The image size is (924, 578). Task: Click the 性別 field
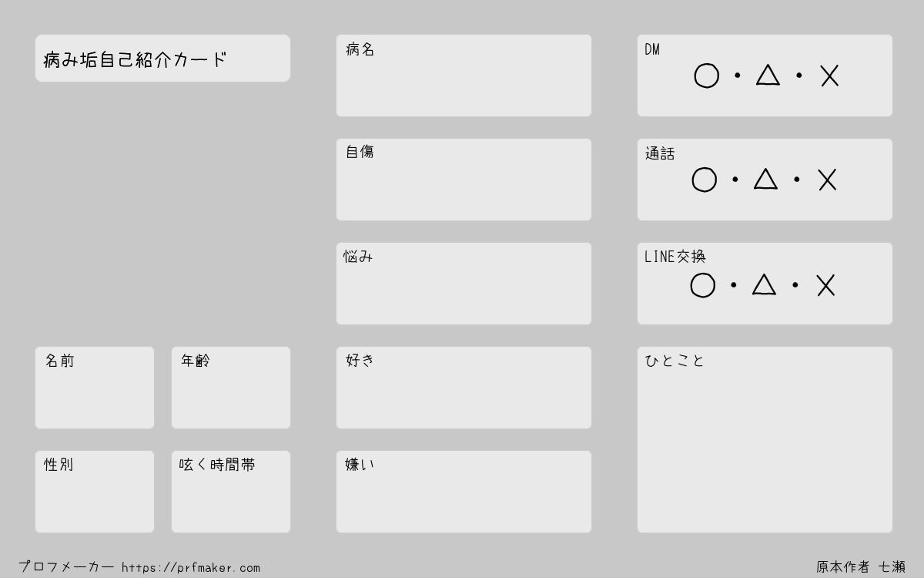(95, 492)
